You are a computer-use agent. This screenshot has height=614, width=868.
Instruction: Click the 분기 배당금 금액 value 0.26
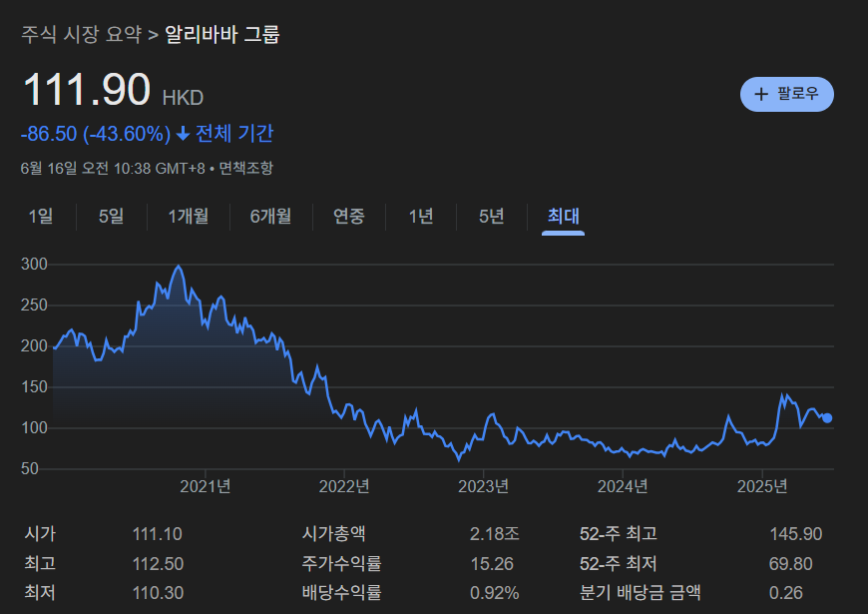click(x=786, y=593)
